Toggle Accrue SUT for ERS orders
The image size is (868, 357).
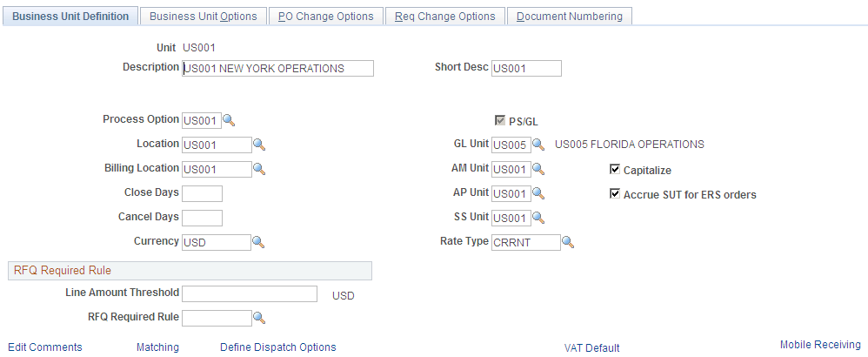click(x=614, y=193)
